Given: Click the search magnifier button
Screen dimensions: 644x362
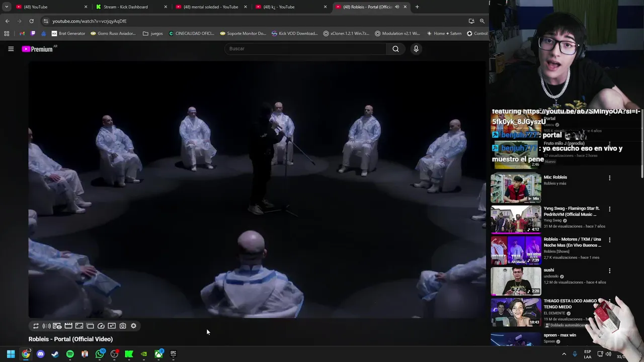Looking at the screenshot, I should [395, 49].
